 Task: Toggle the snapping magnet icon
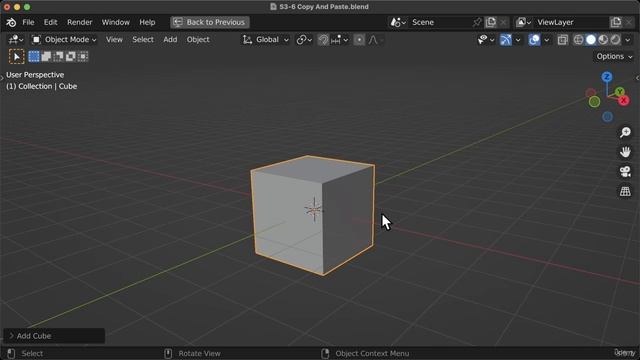tap(323, 40)
